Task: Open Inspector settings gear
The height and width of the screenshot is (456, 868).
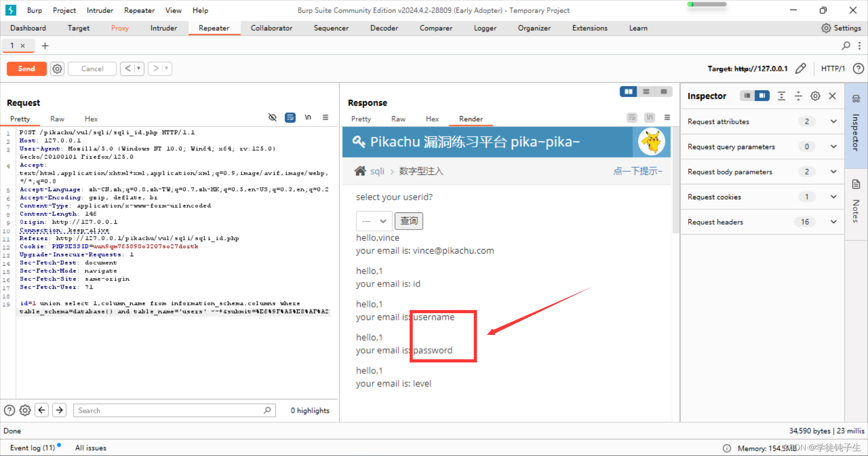Action: click(x=815, y=96)
